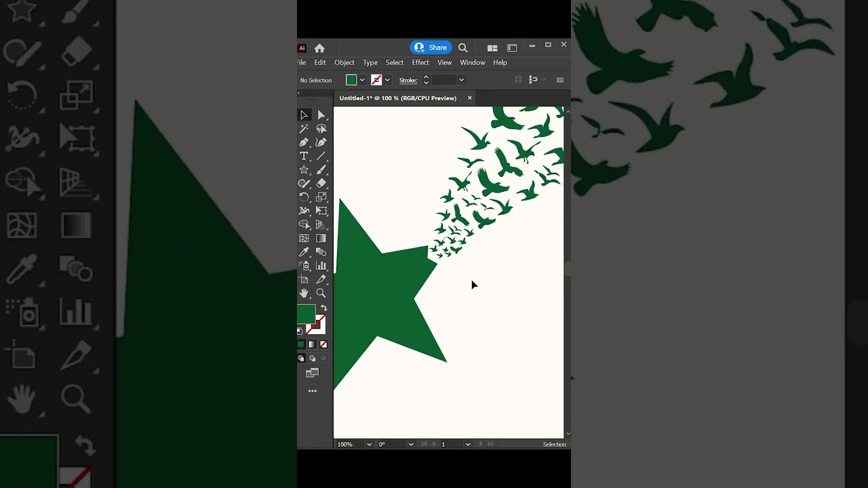Image resolution: width=868 pixels, height=488 pixels.
Task: Click the Stroke label link
Action: pyautogui.click(x=408, y=80)
